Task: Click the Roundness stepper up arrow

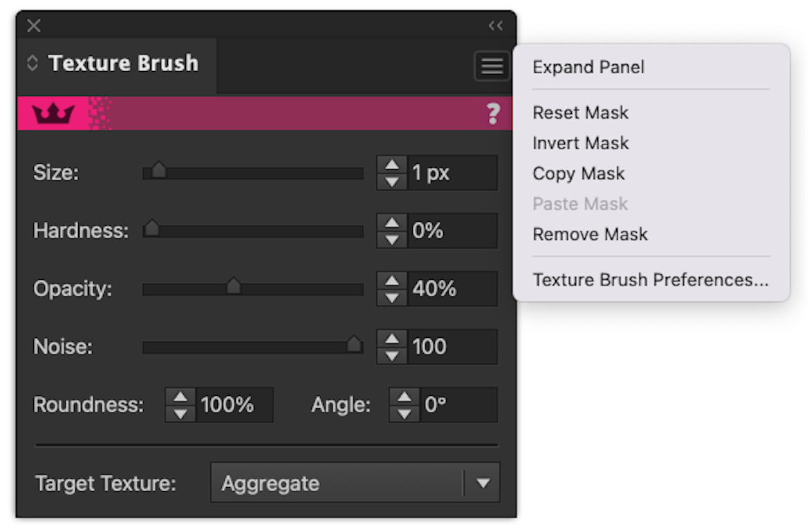Action: point(180,397)
